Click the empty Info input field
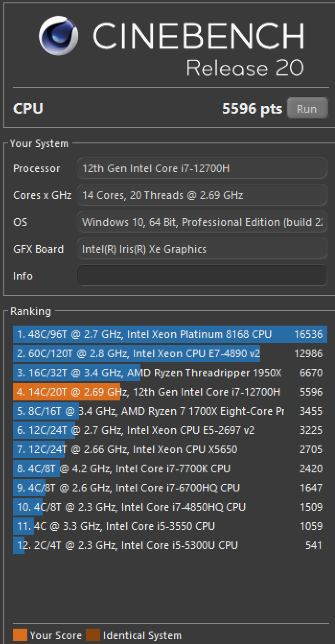This screenshot has width=335, height=644. [x=202, y=276]
